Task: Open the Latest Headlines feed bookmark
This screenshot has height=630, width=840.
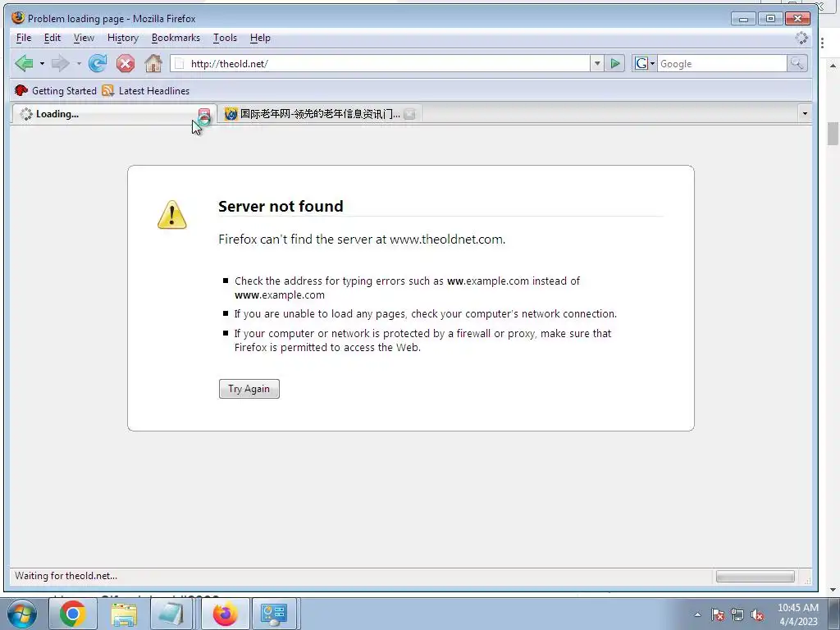Action: (x=146, y=90)
